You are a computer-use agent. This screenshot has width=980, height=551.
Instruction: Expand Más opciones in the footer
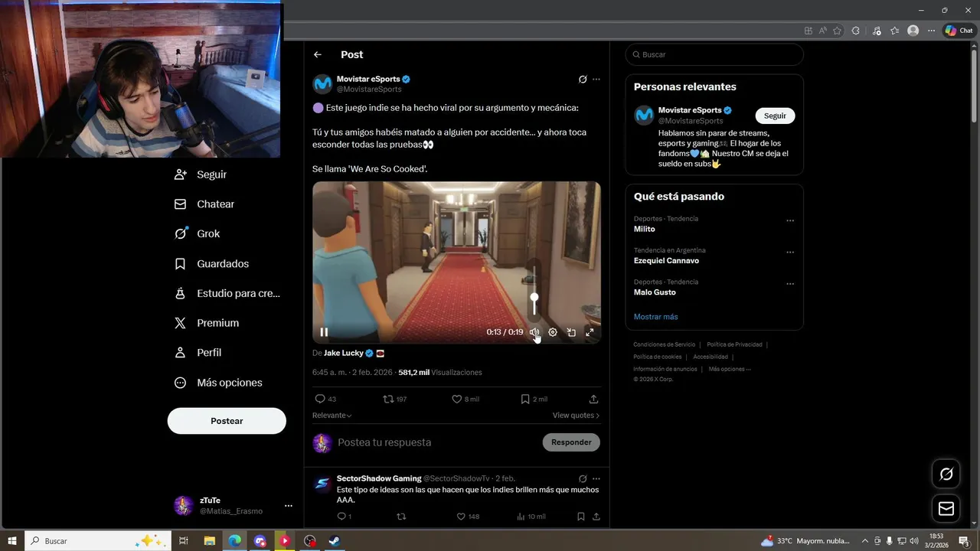click(730, 369)
